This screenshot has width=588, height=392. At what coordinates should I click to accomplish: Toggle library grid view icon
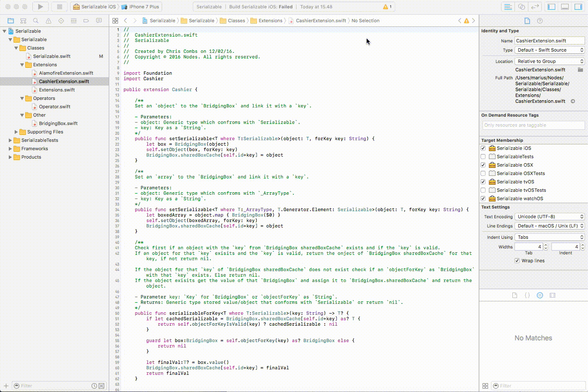[485, 386]
